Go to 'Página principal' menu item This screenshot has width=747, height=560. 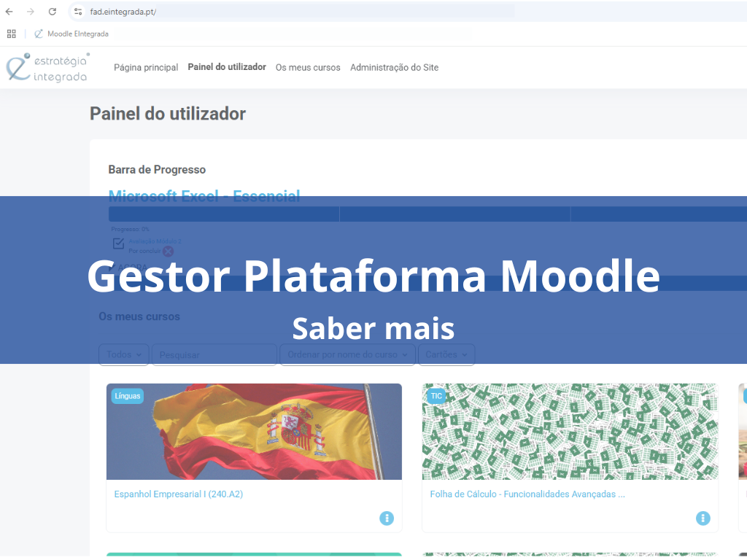point(146,68)
